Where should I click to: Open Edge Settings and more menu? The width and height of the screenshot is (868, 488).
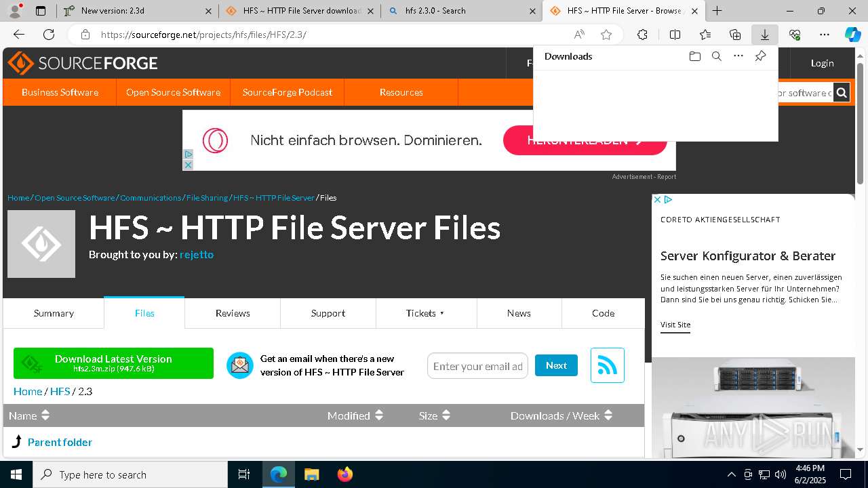pyautogui.click(x=825, y=35)
